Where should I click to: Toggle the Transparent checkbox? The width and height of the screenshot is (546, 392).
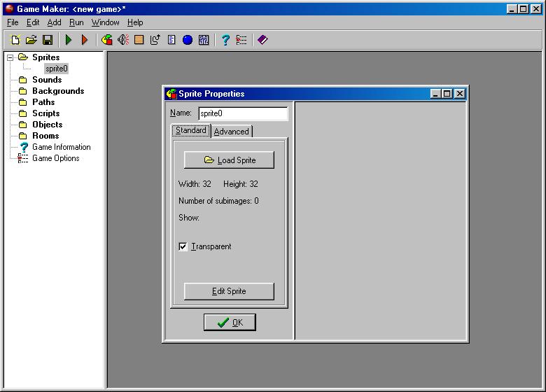[x=183, y=246]
